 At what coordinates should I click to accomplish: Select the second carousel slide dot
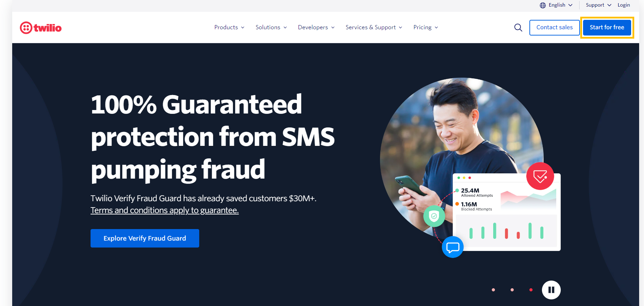pyautogui.click(x=512, y=290)
